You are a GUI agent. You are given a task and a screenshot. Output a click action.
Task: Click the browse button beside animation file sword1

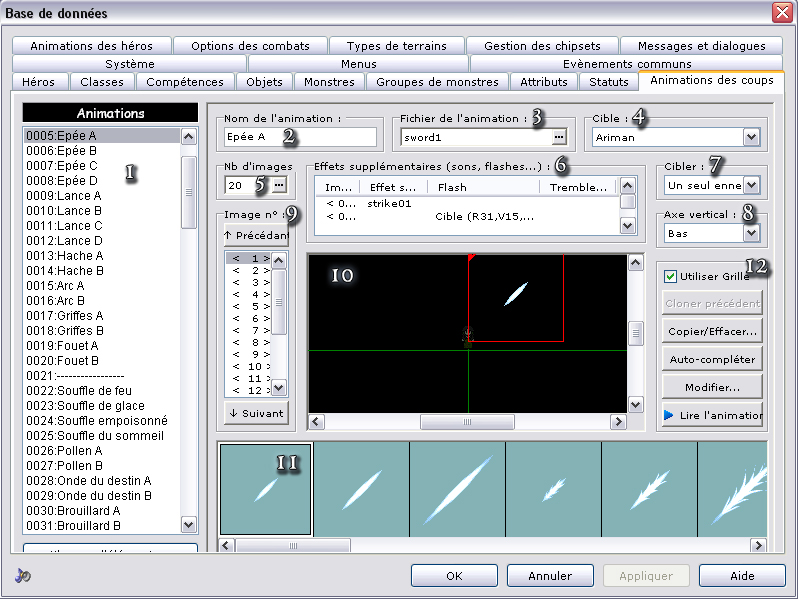(x=559, y=137)
